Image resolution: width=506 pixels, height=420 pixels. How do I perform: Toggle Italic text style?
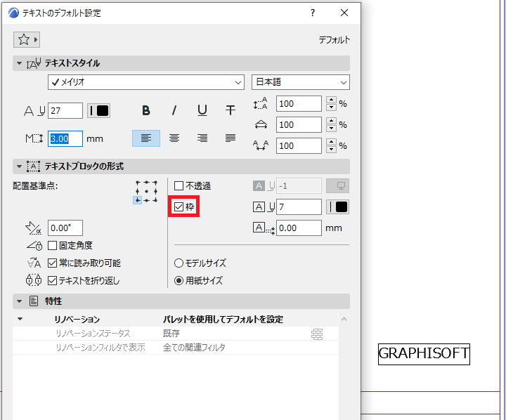(174, 111)
